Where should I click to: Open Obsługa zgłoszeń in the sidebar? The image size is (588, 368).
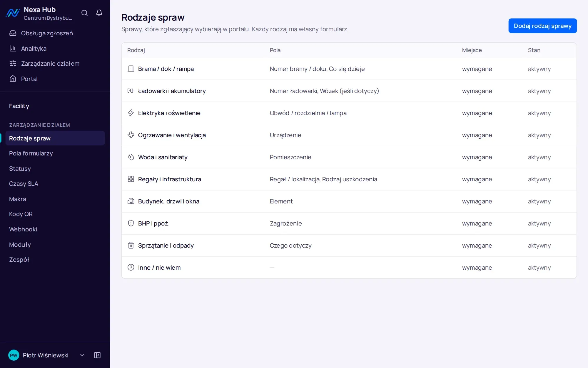pyautogui.click(x=55, y=33)
